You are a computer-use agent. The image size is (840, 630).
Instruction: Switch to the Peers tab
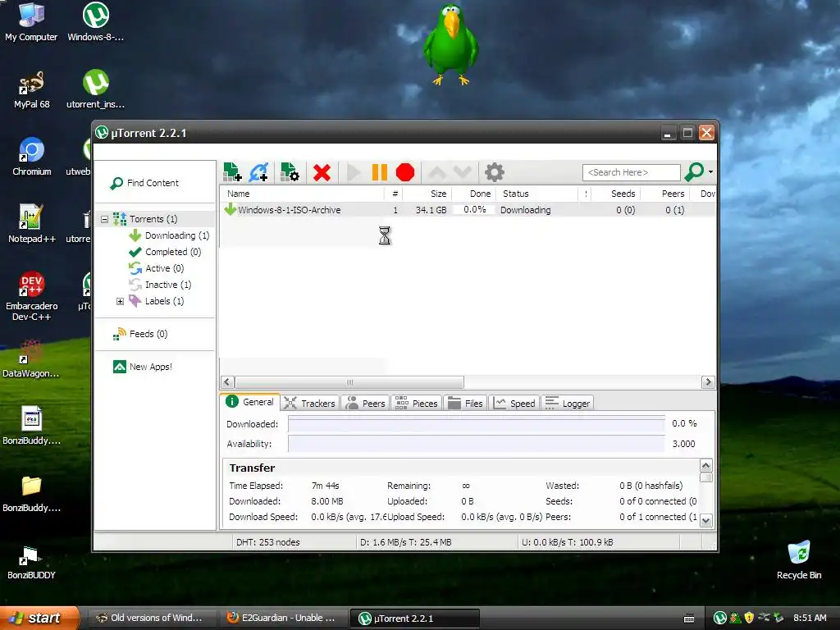coord(366,404)
